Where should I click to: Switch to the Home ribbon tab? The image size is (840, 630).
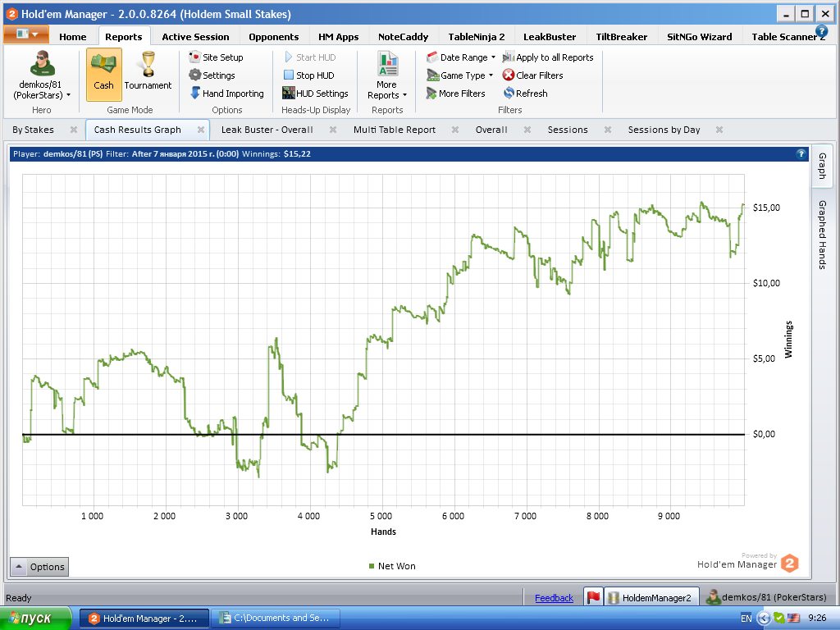click(x=73, y=37)
